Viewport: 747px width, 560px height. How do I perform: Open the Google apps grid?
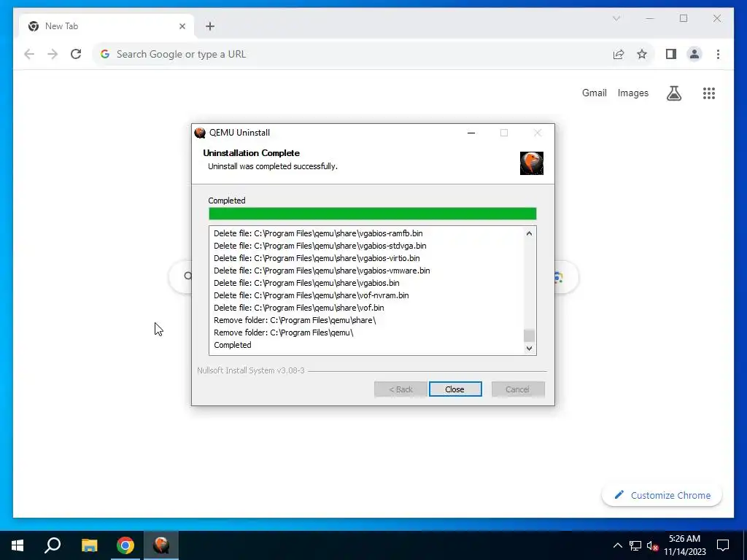click(x=709, y=93)
